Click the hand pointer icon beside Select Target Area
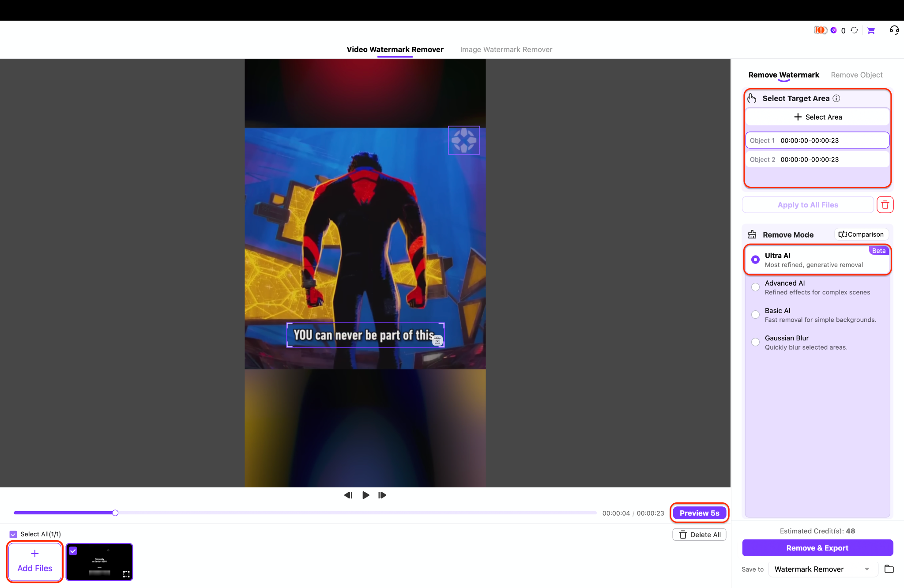Viewport: 904px width, 588px height. click(x=752, y=98)
